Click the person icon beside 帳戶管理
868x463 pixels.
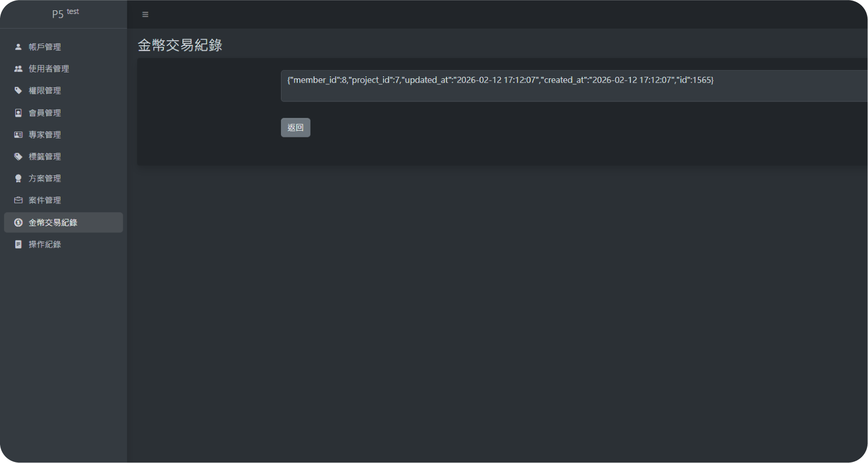(x=18, y=47)
